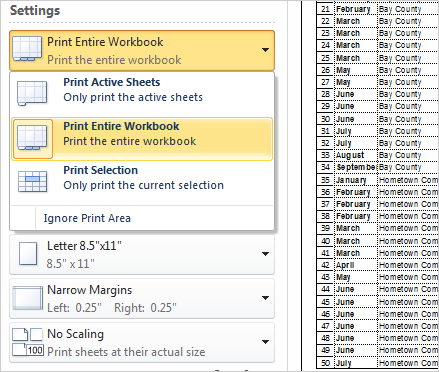This screenshot has height=372, width=439.
Task: Click the Hometown cell in row 50
Action: coord(408,363)
